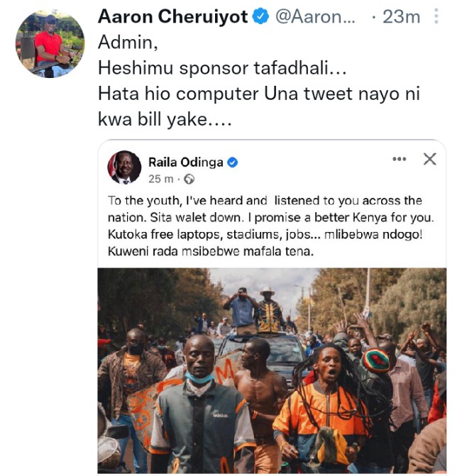Viewport: 462px width, 476px height.
Task: Click the Raila Odinga name in post
Action: (186, 162)
